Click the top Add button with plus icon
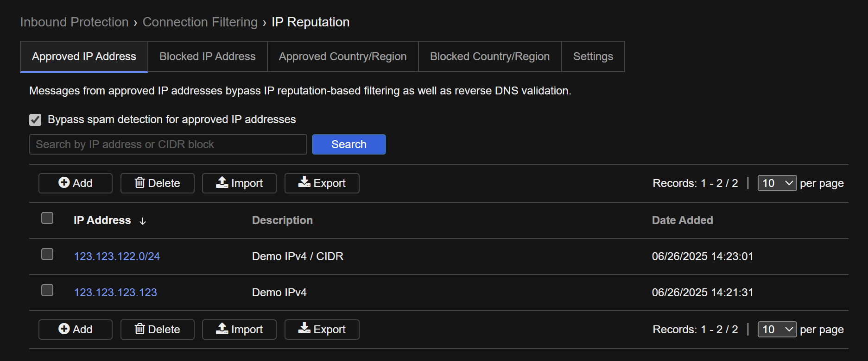Viewport: 868px width, 361px height. pos(76,183)
